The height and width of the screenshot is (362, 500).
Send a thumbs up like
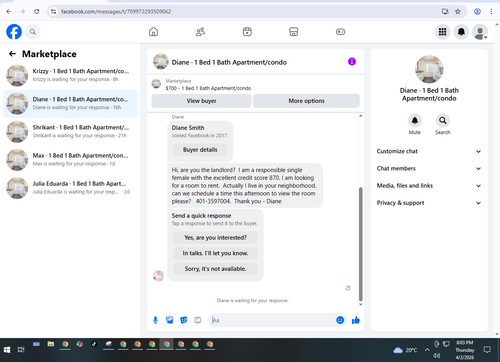pos(356,320)
